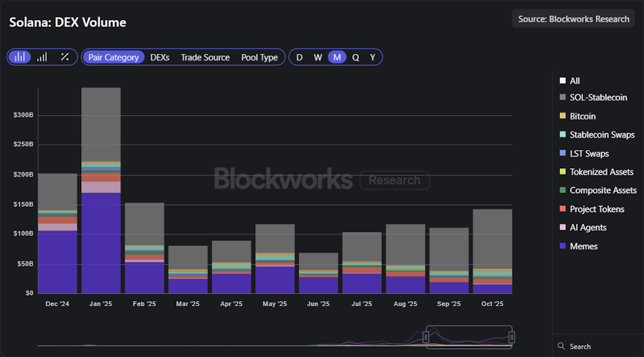Screen dimensions: 644x357
Task: Set time interval to Quarterly (Q)
Action: click(355, 57)
